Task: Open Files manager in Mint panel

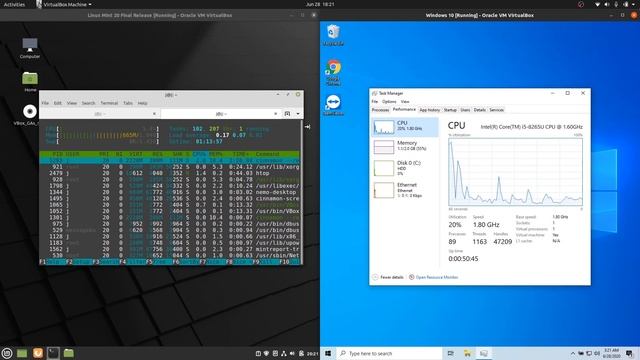Action: (x=69, y=353)
